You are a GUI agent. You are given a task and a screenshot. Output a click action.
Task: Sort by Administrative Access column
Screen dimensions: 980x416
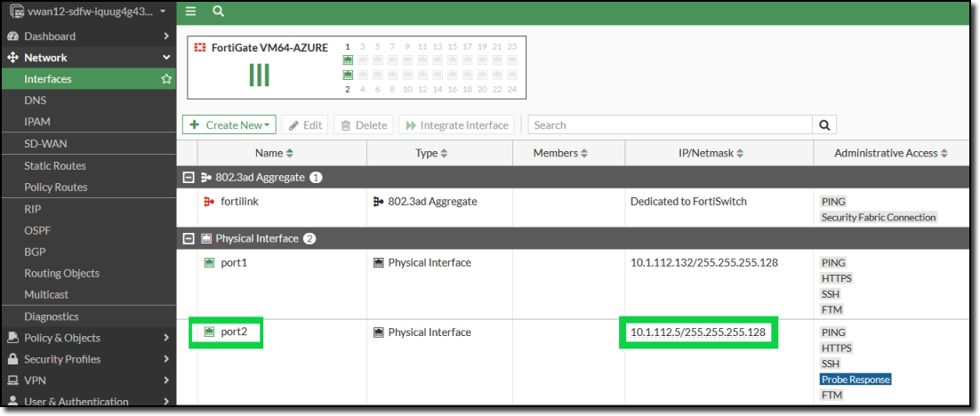pyautogui.click(x=891, y=153)
